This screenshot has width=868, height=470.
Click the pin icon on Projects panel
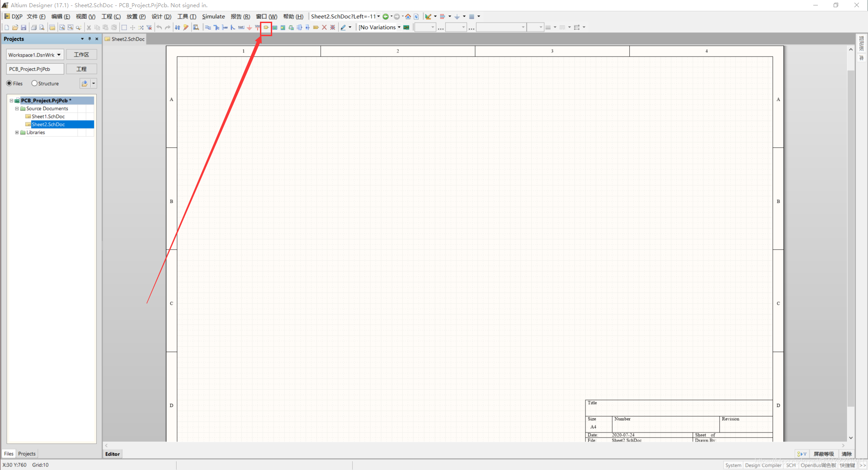(x=90, y=39)
